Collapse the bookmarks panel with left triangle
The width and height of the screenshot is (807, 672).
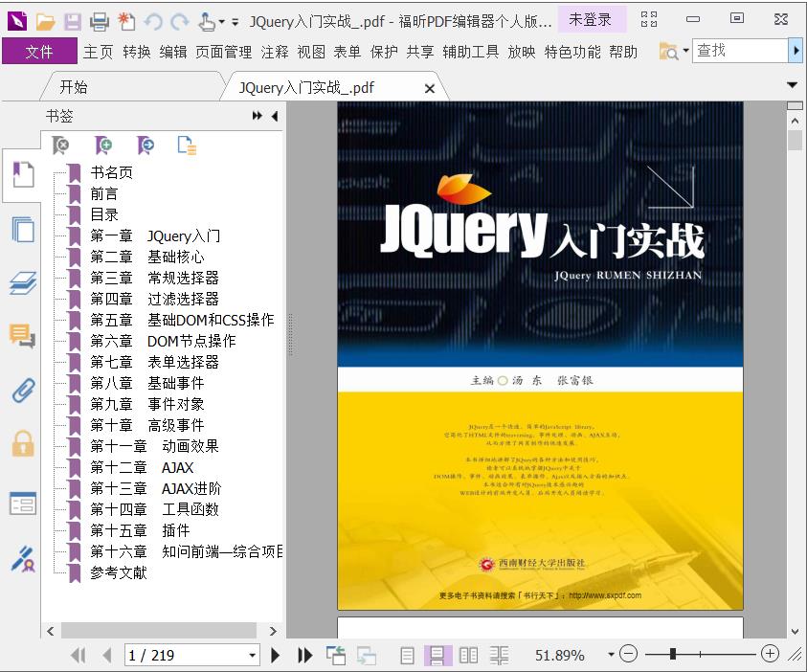275,116
